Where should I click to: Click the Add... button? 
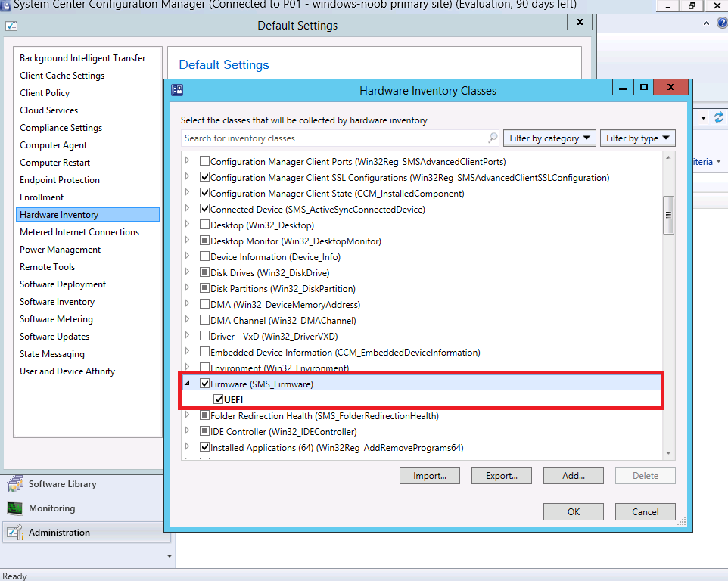tap(574, 476)
